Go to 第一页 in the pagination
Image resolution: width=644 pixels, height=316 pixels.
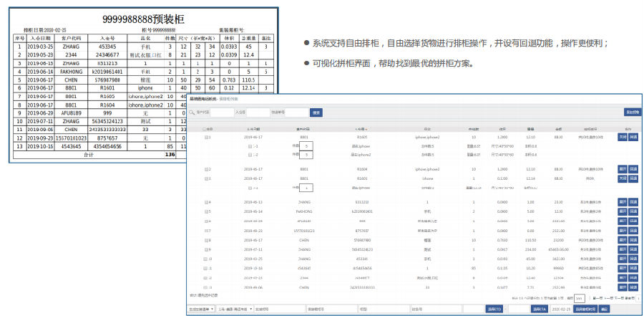(x=598, y=298)
